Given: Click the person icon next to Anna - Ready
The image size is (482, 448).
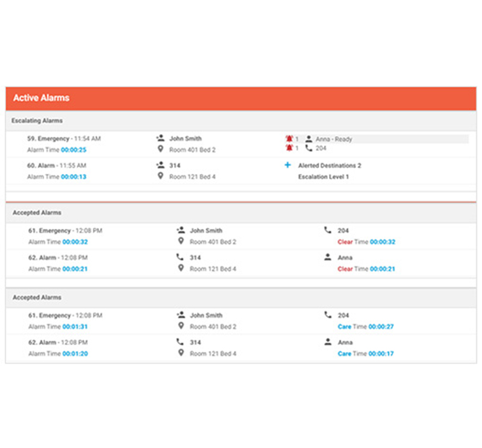Looking at the screenshot, I should (x=309, y=139).
